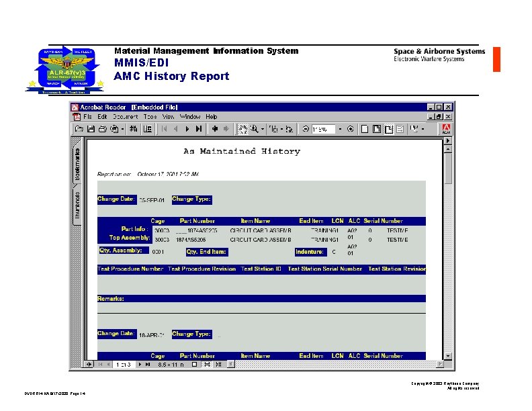Click Go to previous view arrow
532x411 pixels.
(215, 129)
